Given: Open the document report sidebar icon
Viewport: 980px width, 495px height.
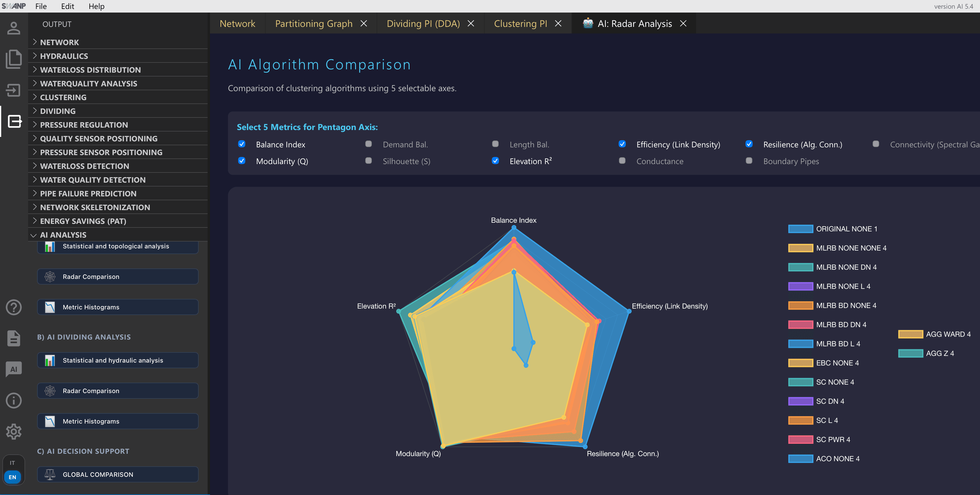Looking at the screenshot, I should [x=14, y=338].
